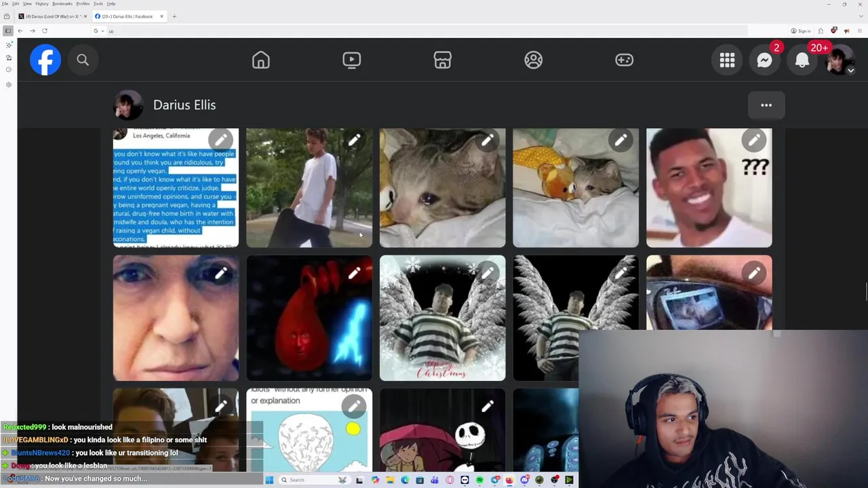The width and height of the screenshot is (868, 488).
Task: Open the View menu in browser
Action: [27, 3]
